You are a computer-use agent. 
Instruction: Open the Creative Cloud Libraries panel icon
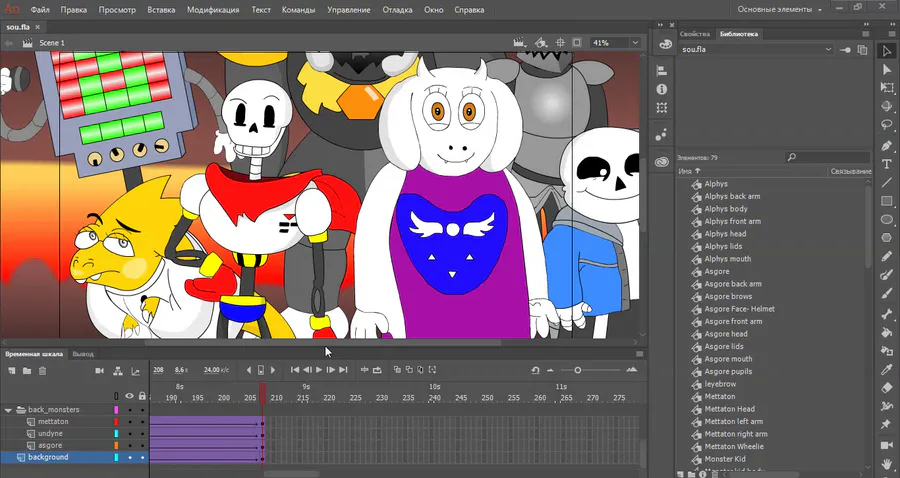coord(661,162)
